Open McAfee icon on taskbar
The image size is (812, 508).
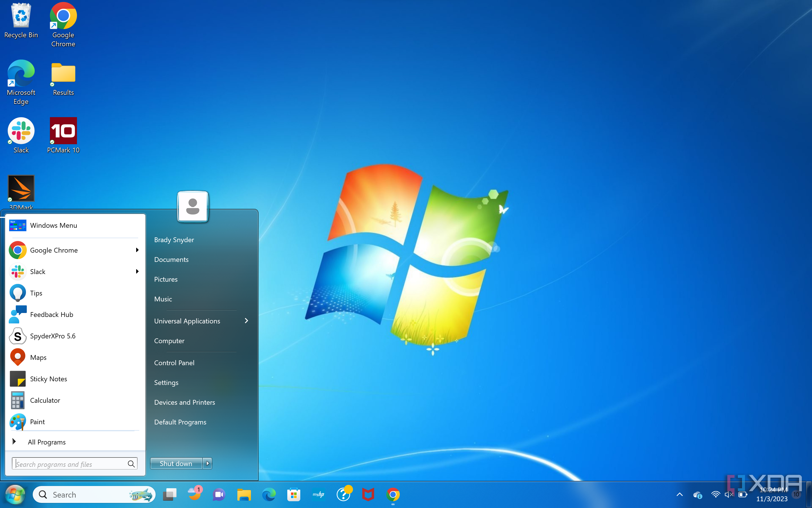368,494
